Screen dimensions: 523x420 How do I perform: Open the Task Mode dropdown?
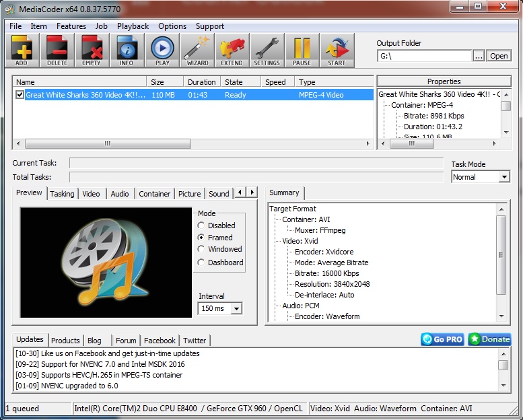[x=504, y=177]
